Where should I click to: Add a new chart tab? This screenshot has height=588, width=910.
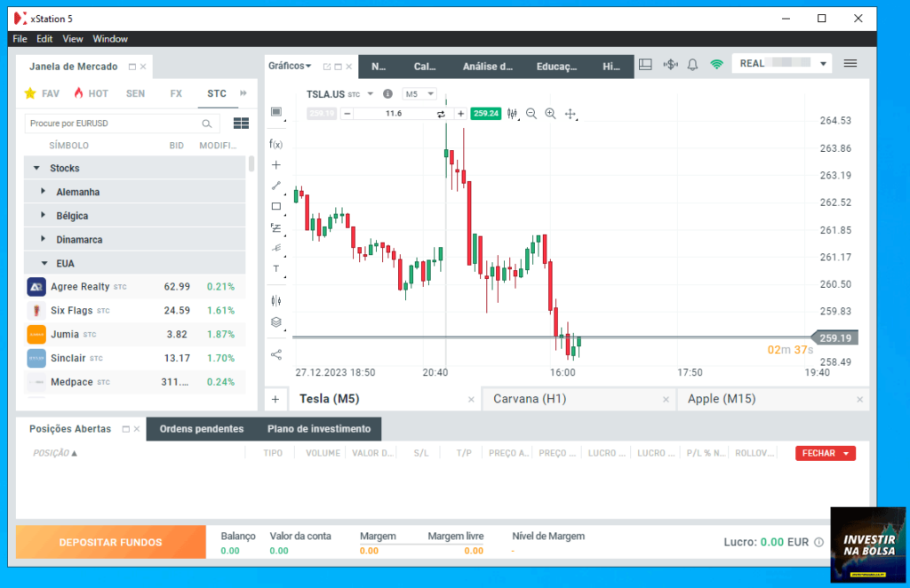(275, 399)
